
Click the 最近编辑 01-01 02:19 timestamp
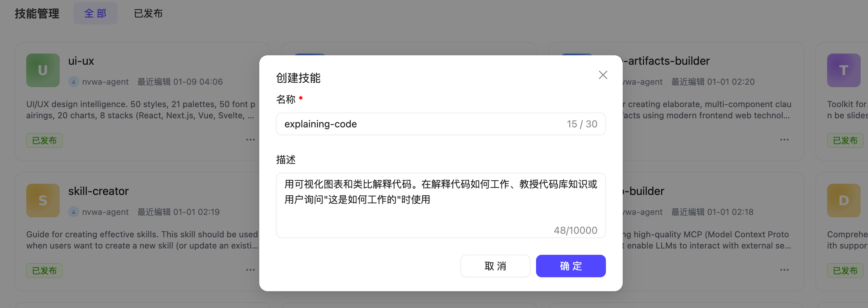179,212
